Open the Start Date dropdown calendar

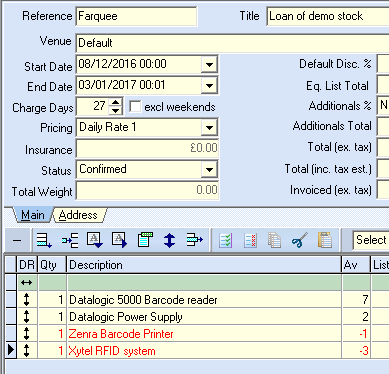tap(209, 64)
